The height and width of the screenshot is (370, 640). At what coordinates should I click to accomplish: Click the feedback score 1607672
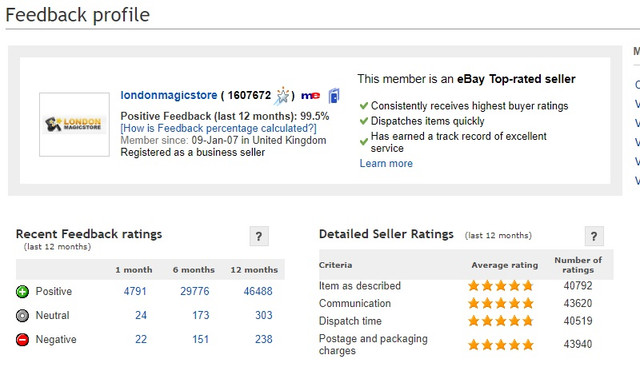point(249,95)
